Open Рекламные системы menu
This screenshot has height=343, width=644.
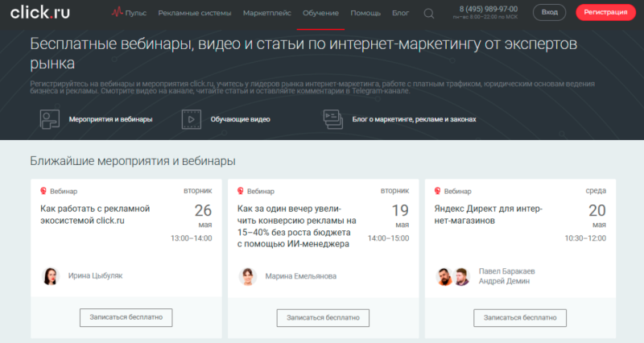[x=195, y=13]
